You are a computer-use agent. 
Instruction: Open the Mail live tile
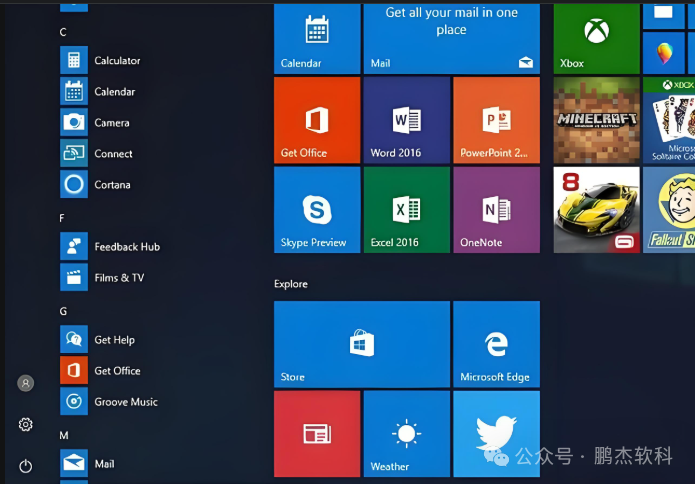coord(452,39)
